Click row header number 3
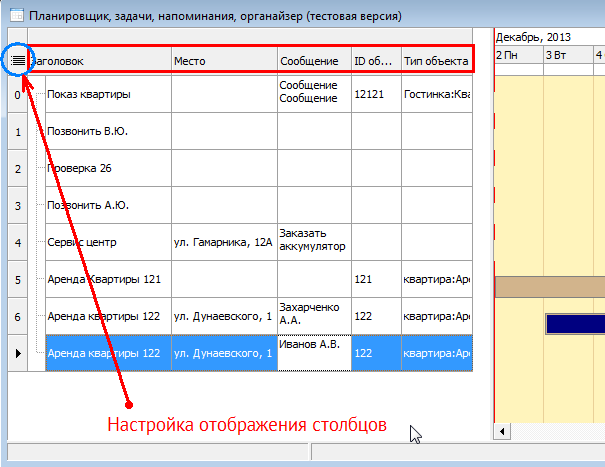 coord(18,205)
